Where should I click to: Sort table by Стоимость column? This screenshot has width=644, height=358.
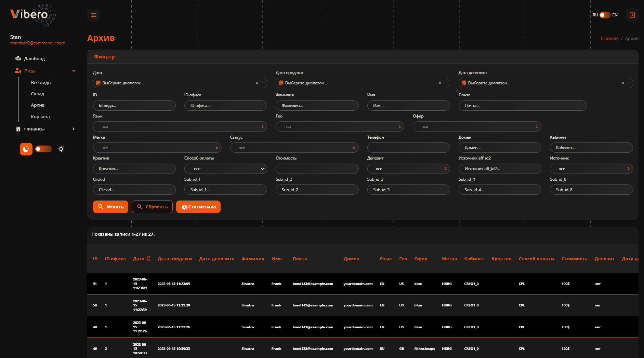pyautogui.click(x=574, y=259)
